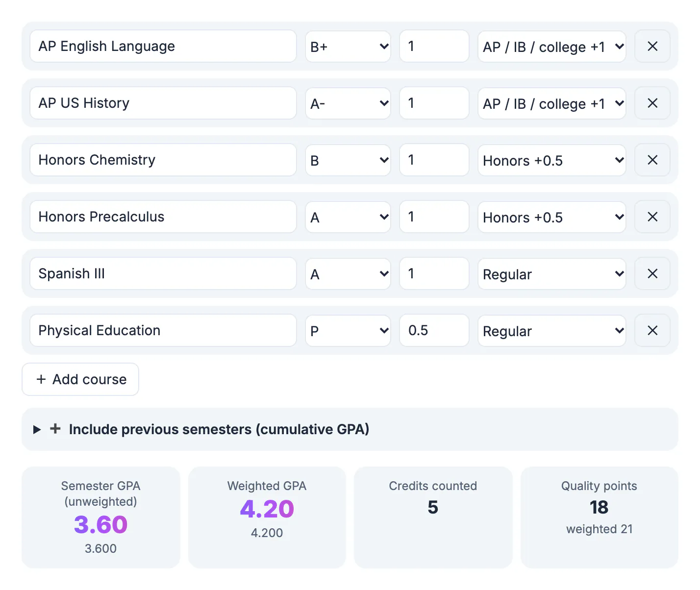Delete the Honors Precalculus row
700x590 pixels.
(x=652, y=217)
